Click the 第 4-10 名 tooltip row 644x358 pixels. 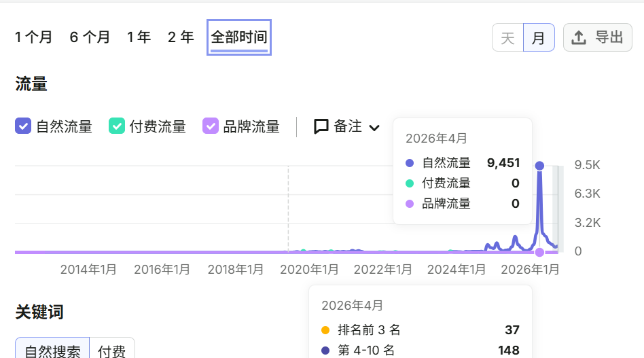[x=420, y=351]
